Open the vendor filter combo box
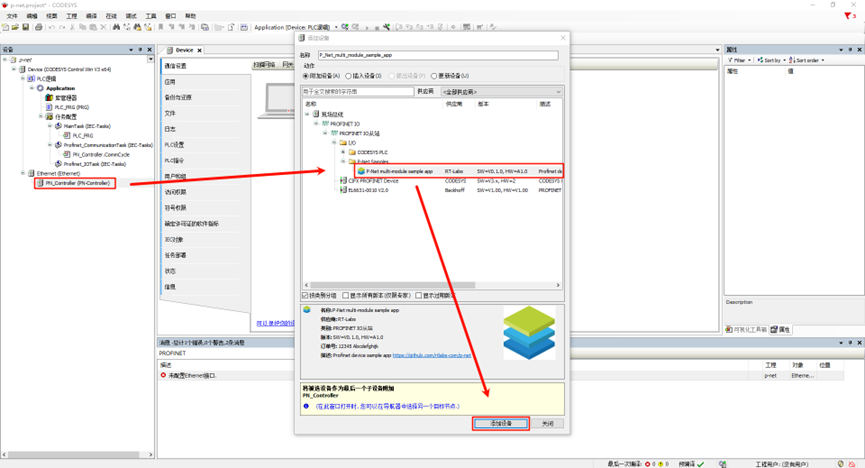The image size is (865, 468). [501, 92]
